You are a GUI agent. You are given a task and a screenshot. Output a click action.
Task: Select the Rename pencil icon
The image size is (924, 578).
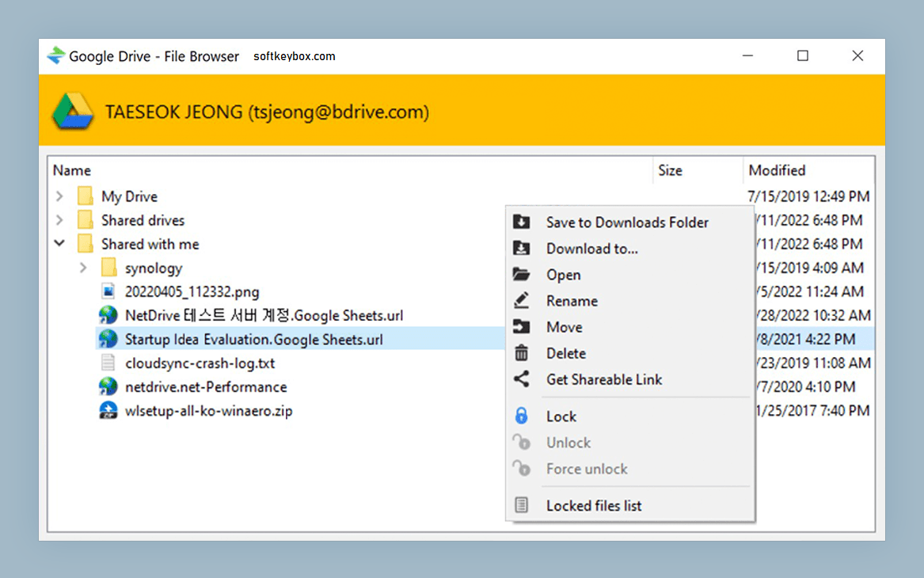pos(523,301)
